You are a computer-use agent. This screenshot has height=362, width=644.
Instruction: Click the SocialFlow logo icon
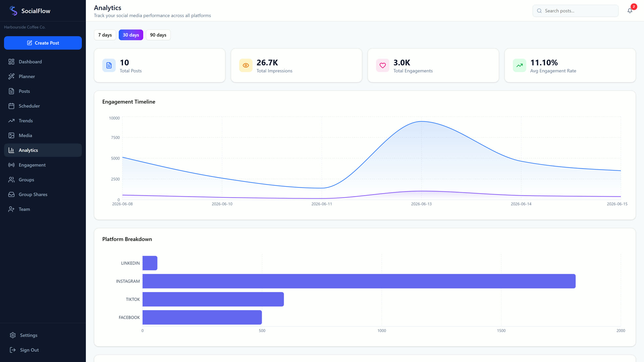pos(13,11)
